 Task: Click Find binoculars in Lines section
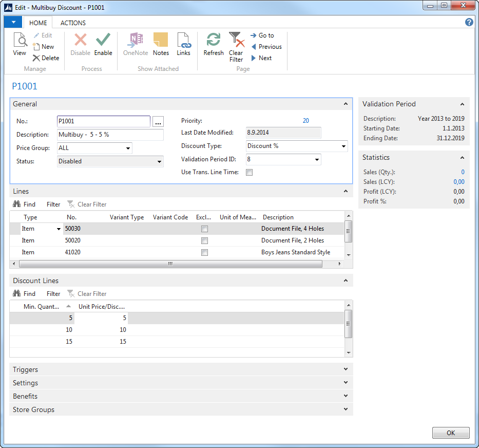pyautogui.click(x=17, y=204)
